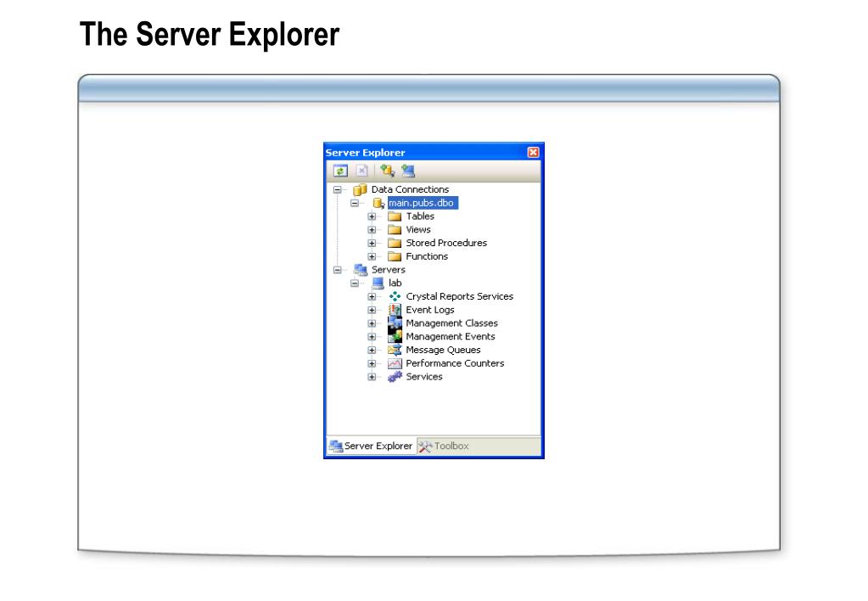868x601 pixels.
Task: Click the Refresh toolbar icon
Action: [x=340, y=171]
